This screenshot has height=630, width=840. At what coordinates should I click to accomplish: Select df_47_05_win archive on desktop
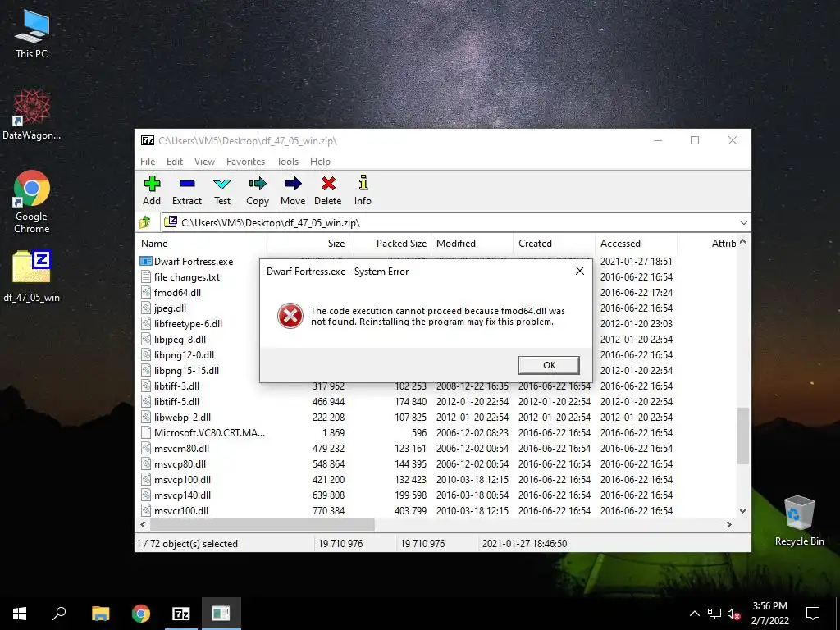click(32, 276)
